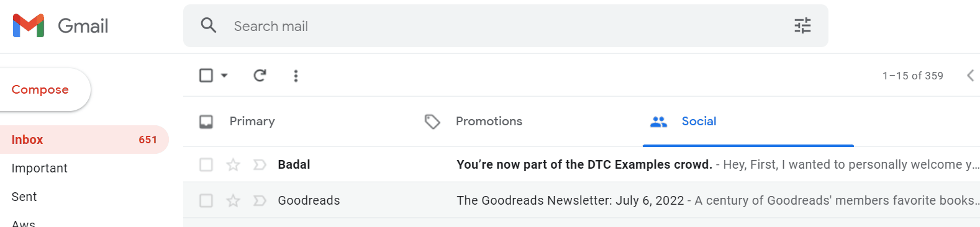Mark the Badal email as important
Viewport: 980px width, 227px height.
pos(260,164)
